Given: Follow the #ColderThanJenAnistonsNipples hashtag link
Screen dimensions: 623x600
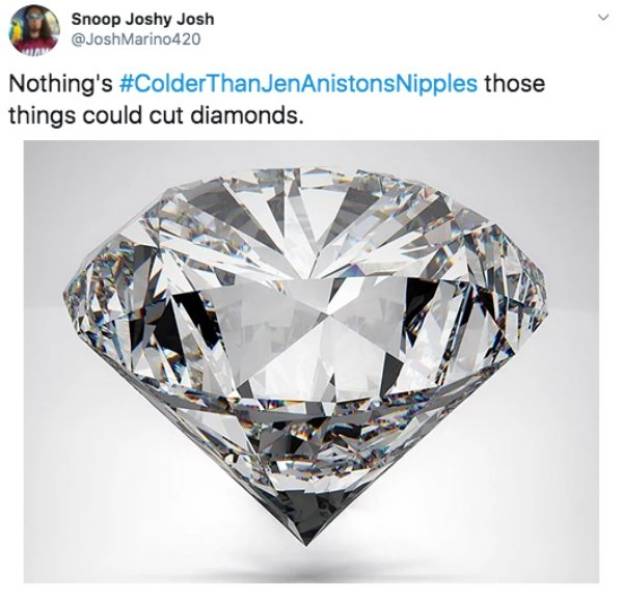Looking at the screenshot, I should tap(298, 83).
